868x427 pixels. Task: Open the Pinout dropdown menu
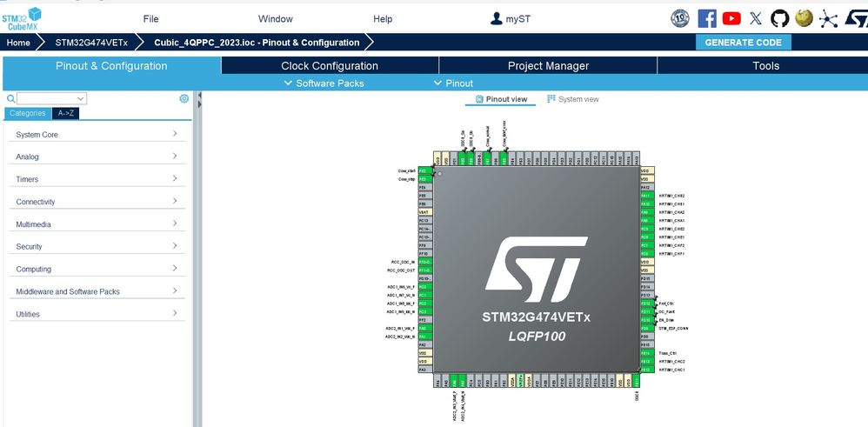[x=453, y=83]
